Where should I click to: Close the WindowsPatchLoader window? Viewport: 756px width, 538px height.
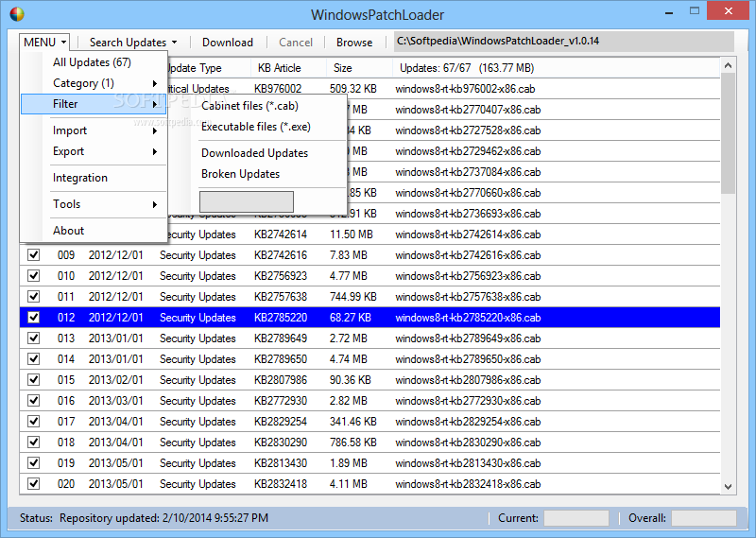[x=729, y=10]
